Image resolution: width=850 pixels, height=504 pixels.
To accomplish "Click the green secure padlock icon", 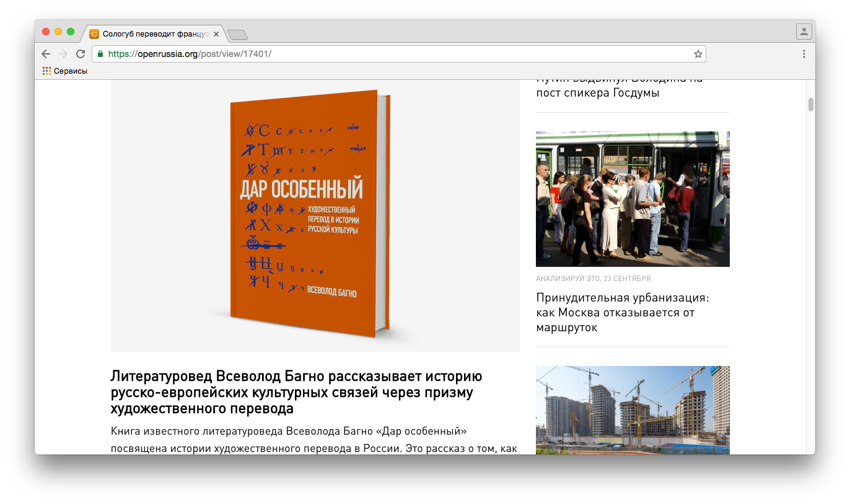I will click(x=100, y=54).
